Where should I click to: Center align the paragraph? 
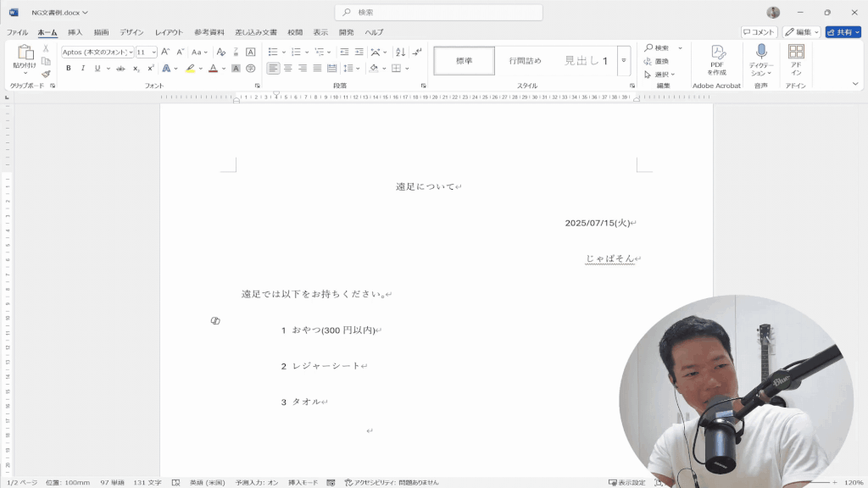pyautogui.click(x=288, y=69)
